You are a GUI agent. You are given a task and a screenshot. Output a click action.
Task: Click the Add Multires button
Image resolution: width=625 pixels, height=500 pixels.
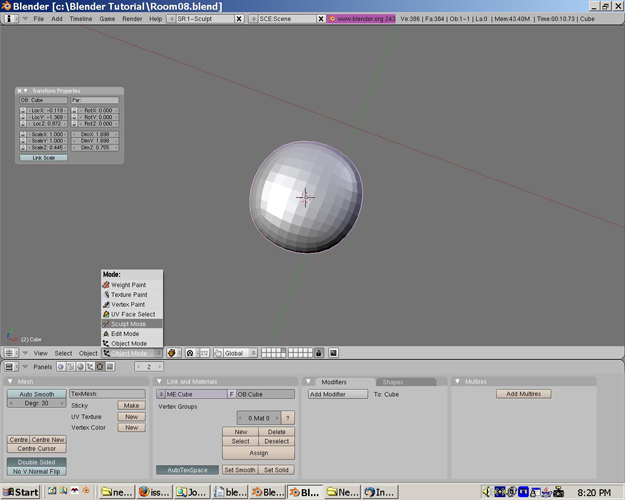click(523, 394)
